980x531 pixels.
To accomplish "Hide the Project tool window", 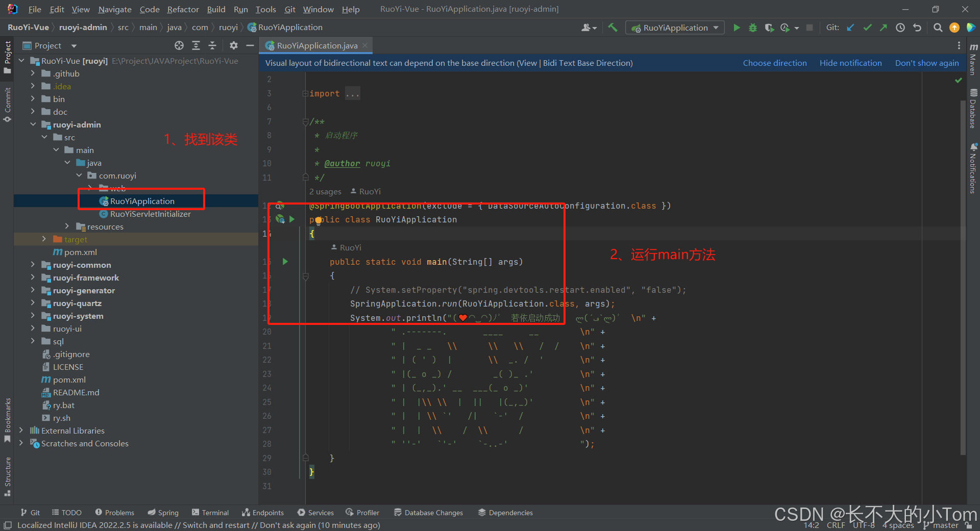I will click(x=250, y=45).
